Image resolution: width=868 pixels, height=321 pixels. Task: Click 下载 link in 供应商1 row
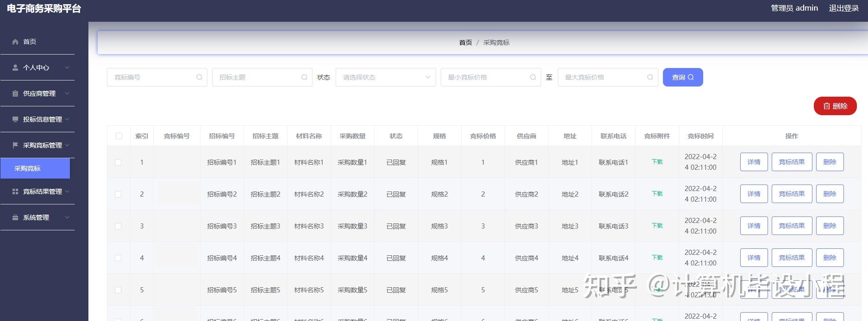tap(657, 162)
